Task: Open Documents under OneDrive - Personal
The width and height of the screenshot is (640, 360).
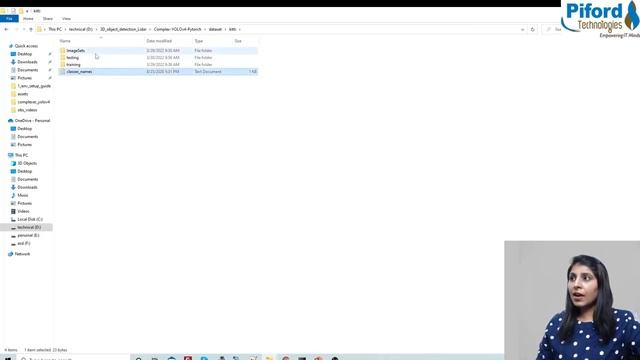Action: coord(27,137)
